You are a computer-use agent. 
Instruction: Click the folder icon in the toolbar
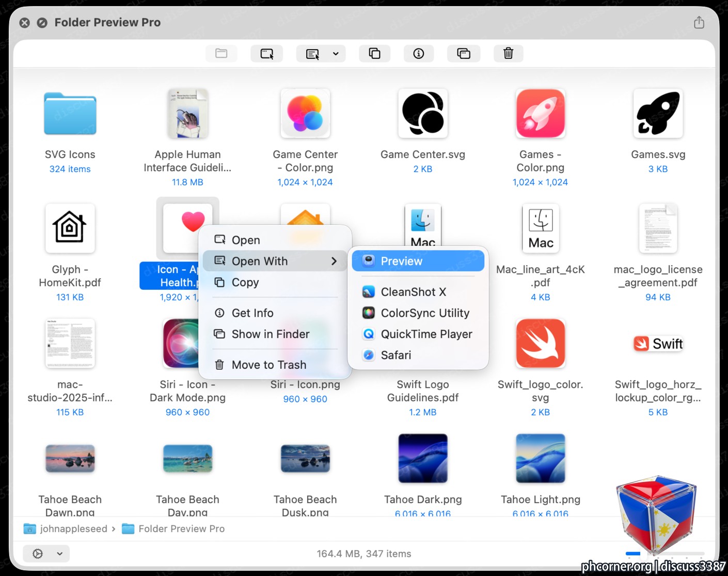point(221,53)
